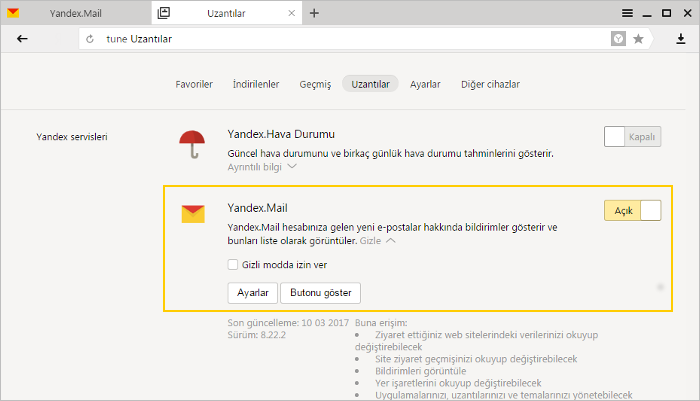Screen dimensions: 700x401
Task: Enable the Yandex.Hava Durumu Kapalı switch
Action: [632, 137]
